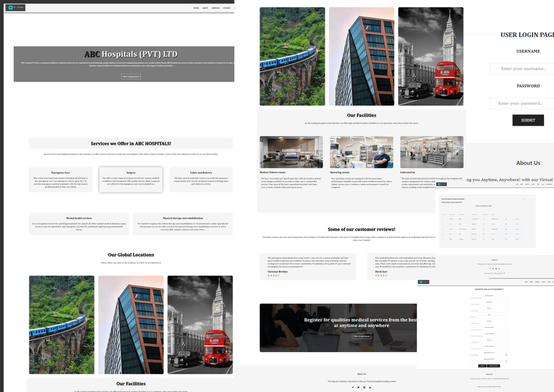Click the 'Some of our customer reviews!' heading
Screen dimensions: 554x392
click(362, 229)
